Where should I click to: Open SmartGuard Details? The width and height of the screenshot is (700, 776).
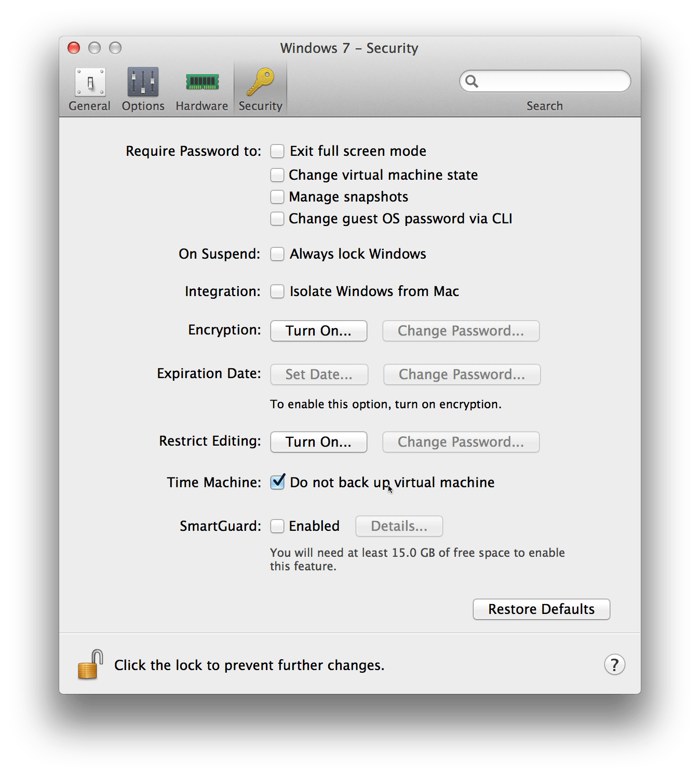click(x=399, y=526)
